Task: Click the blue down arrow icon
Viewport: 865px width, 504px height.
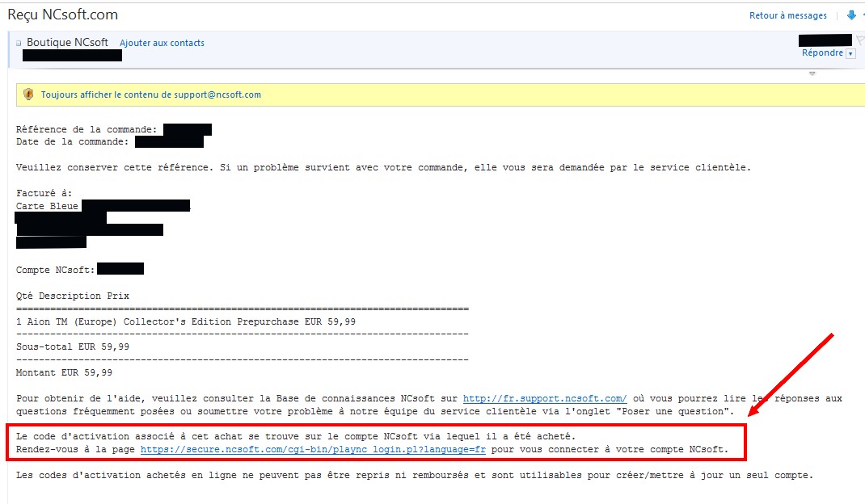Action: (x=851, y=15)
